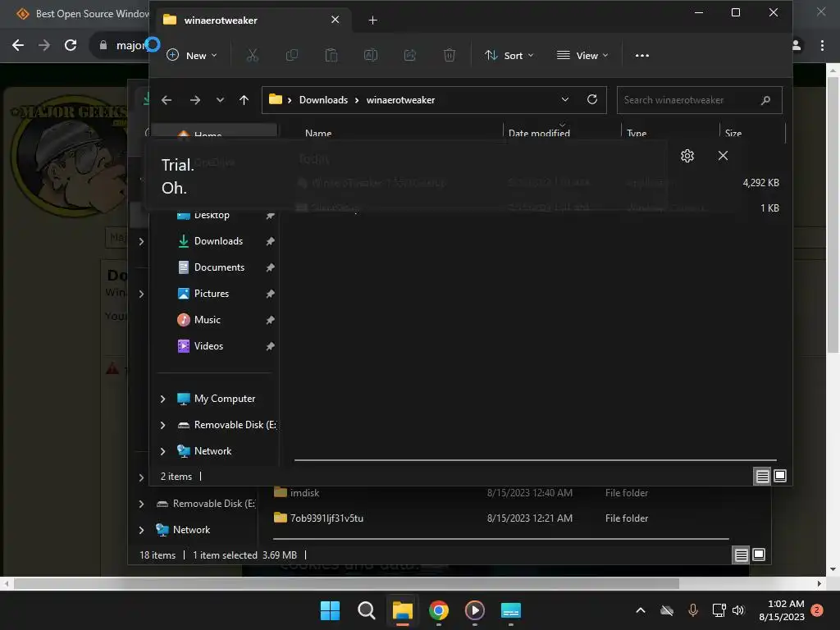Open the See more ellipsis menu
This screenshot has height=630, width=840.
point(641,55)
